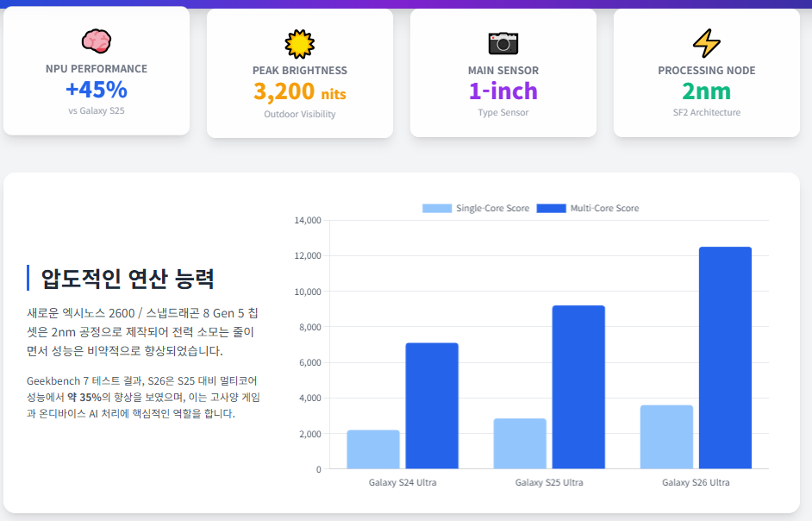Click the 'PROCESSING NODE' card title

(707, 71)
